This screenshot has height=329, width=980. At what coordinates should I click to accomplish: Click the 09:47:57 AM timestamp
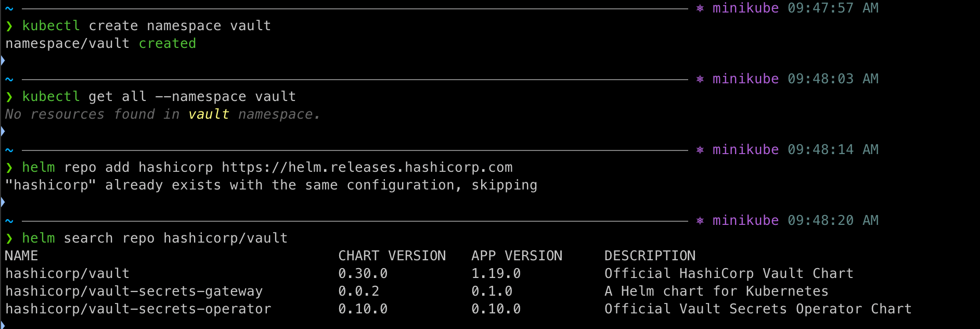pos(833,8)
